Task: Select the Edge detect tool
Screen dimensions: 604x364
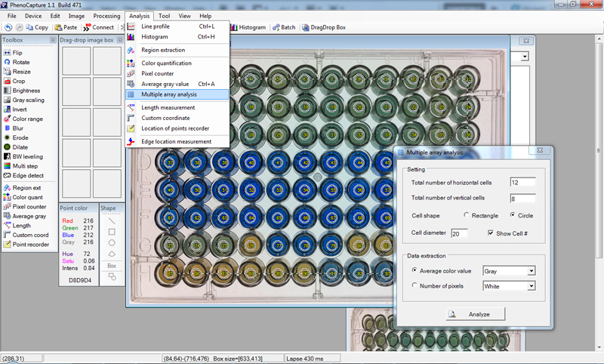Action: pos(26,175)
